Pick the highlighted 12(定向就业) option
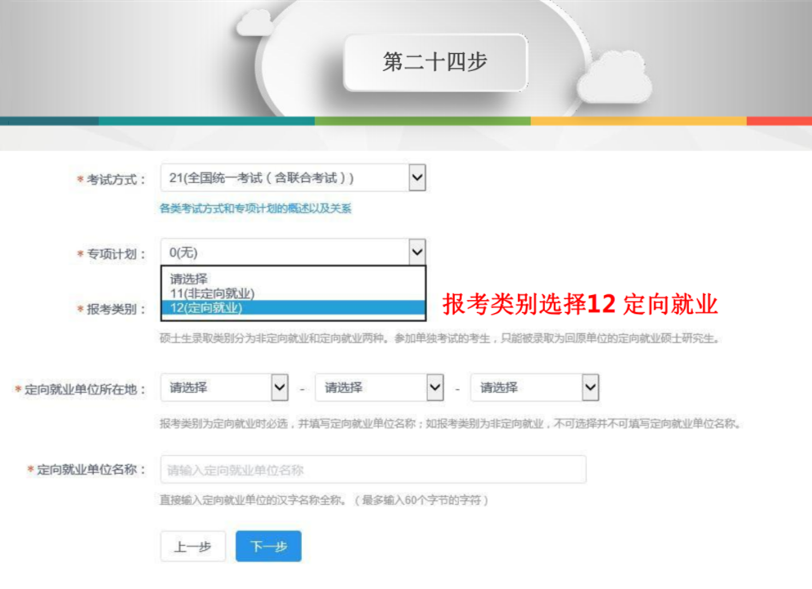 [206, 307]
